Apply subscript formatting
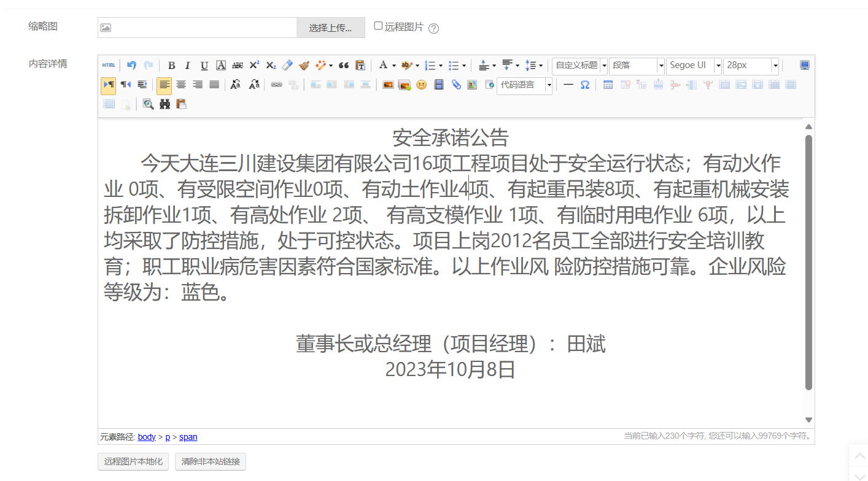This screenshot has height=481, width=868. pyautogui.click(x=271, y=65)
